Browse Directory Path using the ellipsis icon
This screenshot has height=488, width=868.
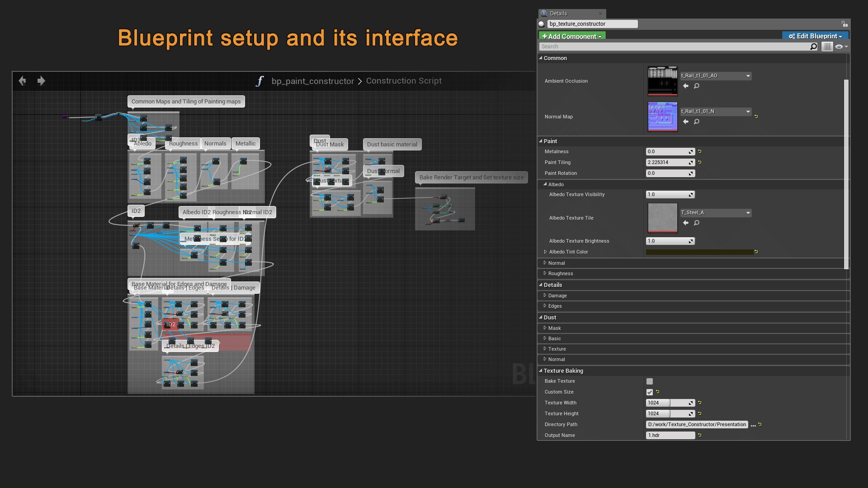tap(752, 425)
